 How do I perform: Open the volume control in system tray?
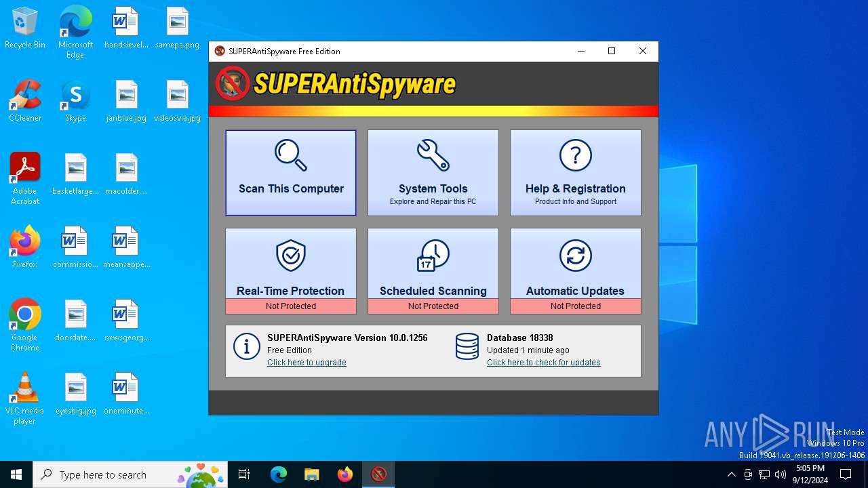pyautogui.click(x=781, y=474)
